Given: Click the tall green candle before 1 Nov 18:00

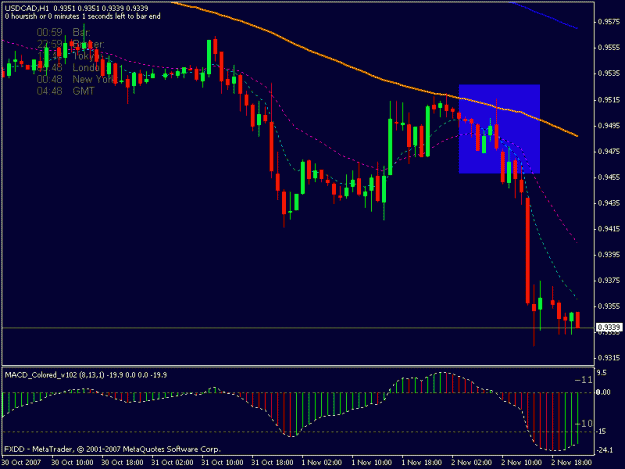Looking at the screenshot, I should pos(390,147).
